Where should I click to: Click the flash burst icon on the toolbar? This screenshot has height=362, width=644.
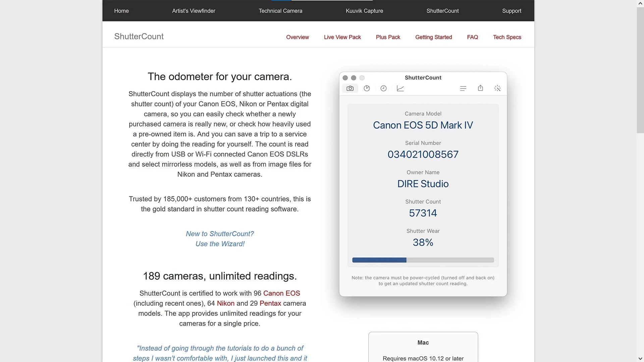(x=497, y=88)
